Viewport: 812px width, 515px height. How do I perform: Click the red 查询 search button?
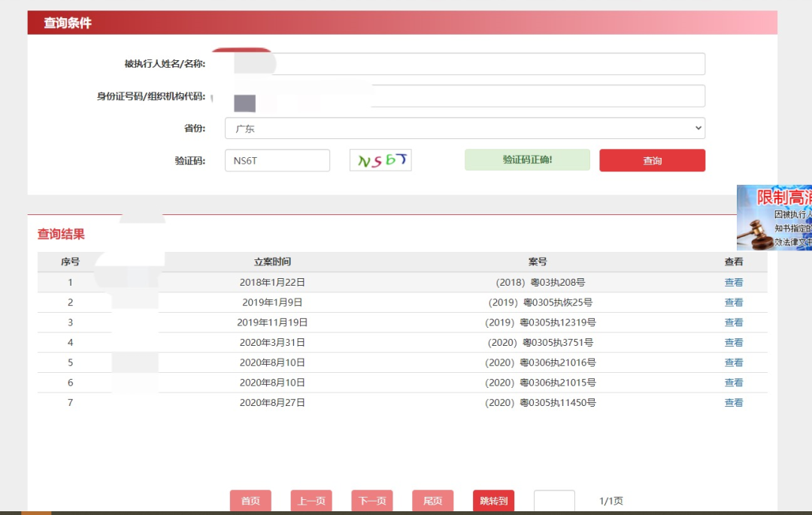pos(651,159)
